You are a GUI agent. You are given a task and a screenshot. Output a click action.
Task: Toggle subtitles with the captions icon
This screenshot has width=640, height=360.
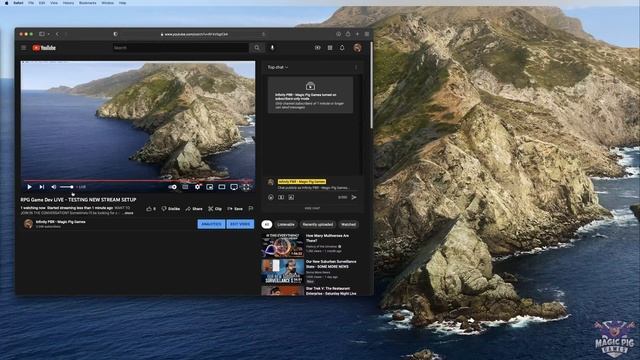pos(185,187)
